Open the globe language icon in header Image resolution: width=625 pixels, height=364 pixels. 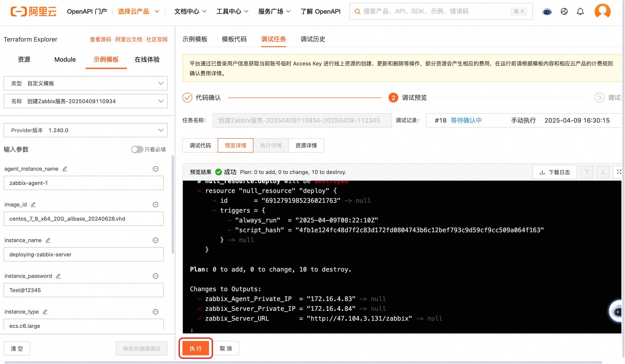(x=564, y=11)
